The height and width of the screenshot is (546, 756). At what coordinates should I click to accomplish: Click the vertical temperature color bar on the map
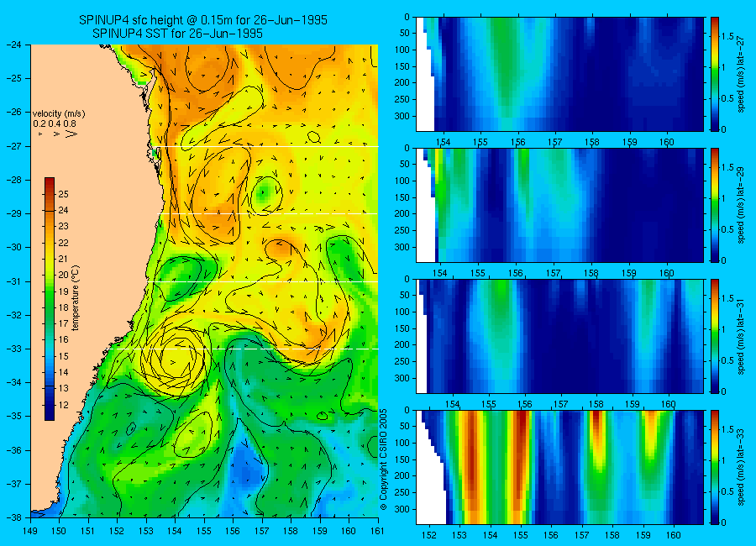pos(50,299)
